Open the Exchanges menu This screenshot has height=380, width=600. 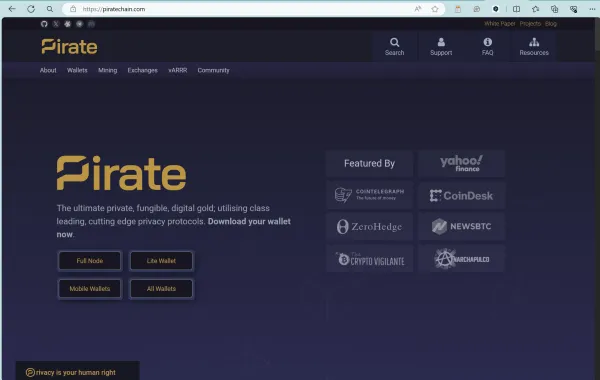coord(142,70)
